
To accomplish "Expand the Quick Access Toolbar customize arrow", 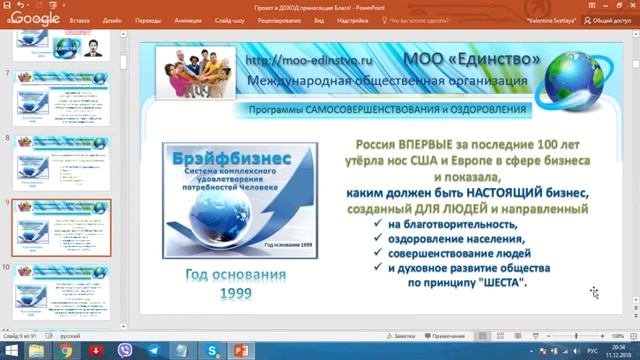I will click(x=64, y=5).
